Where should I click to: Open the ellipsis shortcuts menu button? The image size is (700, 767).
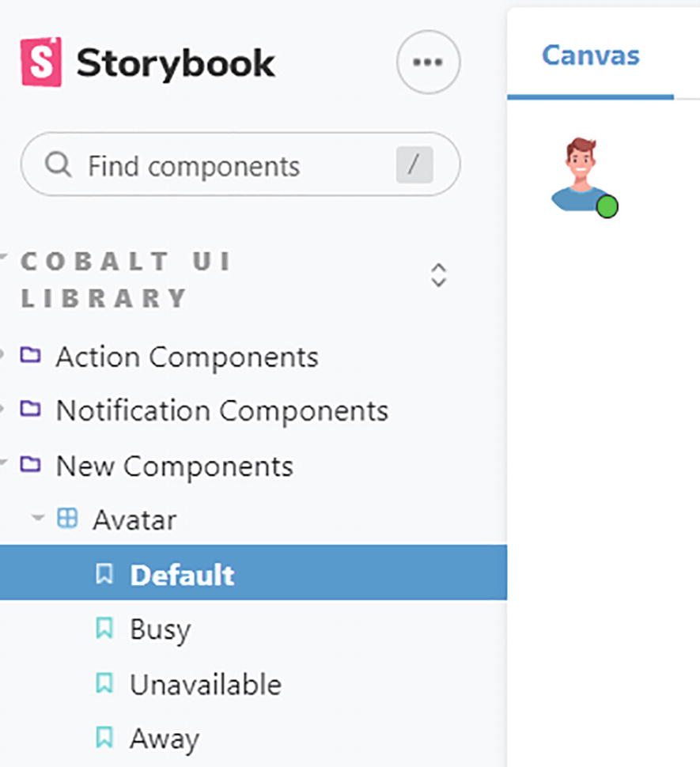(428, 62)
